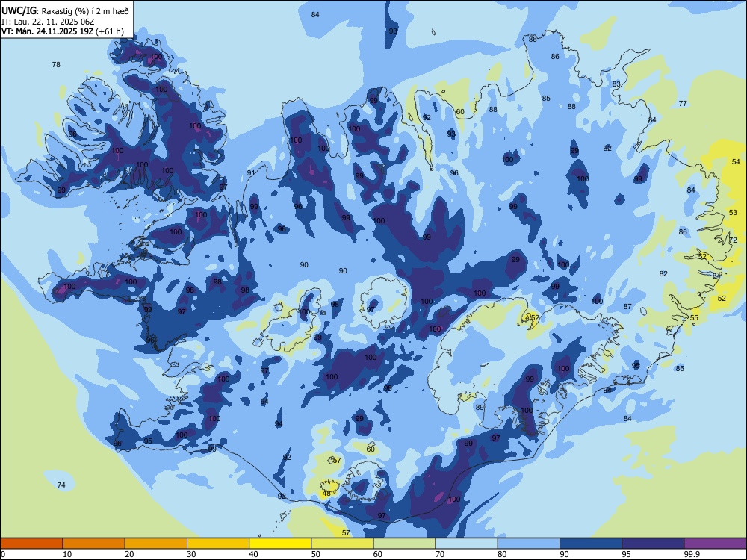Click the 95–99.9 dark navy legend swatch
Screen dimensions: 747x560
(653, 544)
